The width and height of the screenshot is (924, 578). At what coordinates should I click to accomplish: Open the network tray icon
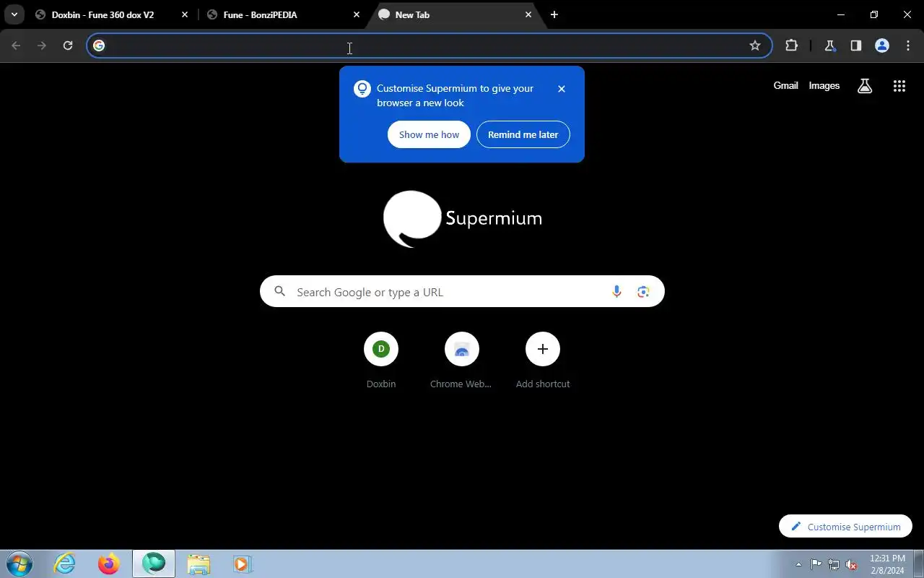834,564
